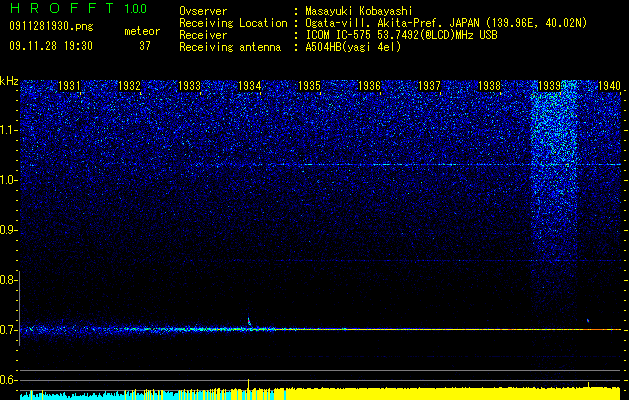Click the HROFFT 1.0.0 title text
The image size is (629, 400).
point(78,8)
